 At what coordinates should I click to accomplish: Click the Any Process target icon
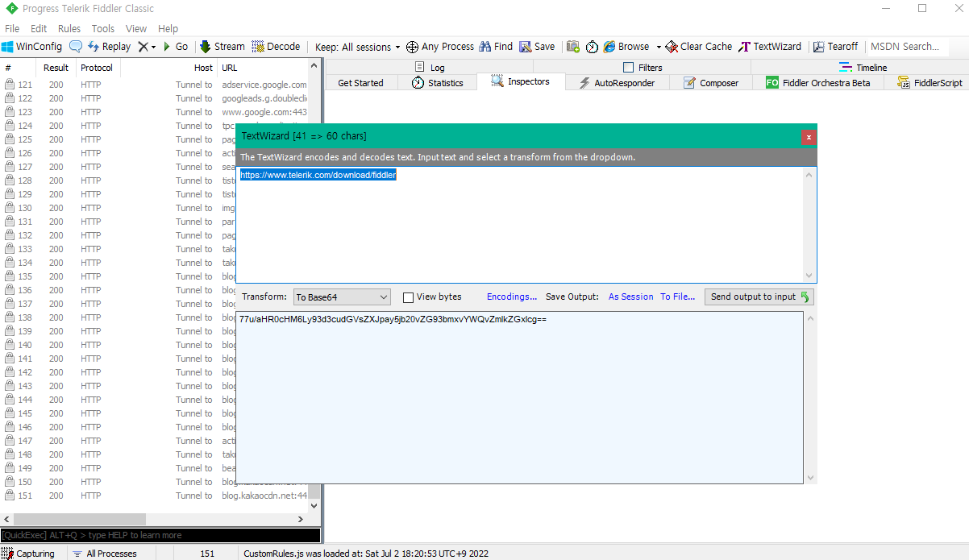[x=412, y=47]
